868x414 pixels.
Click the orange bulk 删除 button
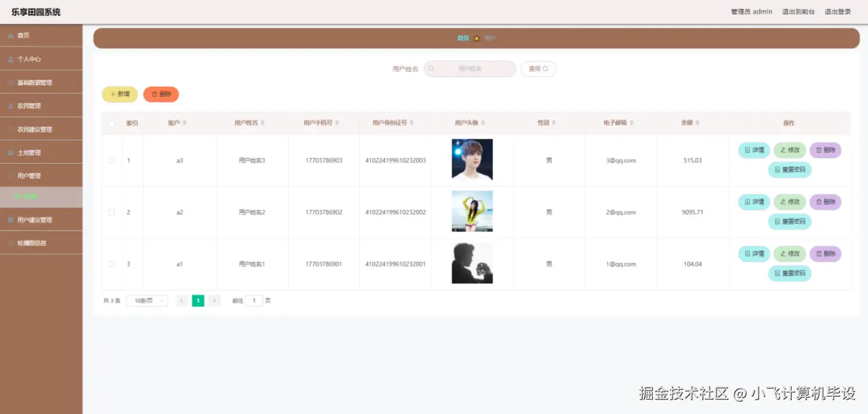click(x=161, y=94)
